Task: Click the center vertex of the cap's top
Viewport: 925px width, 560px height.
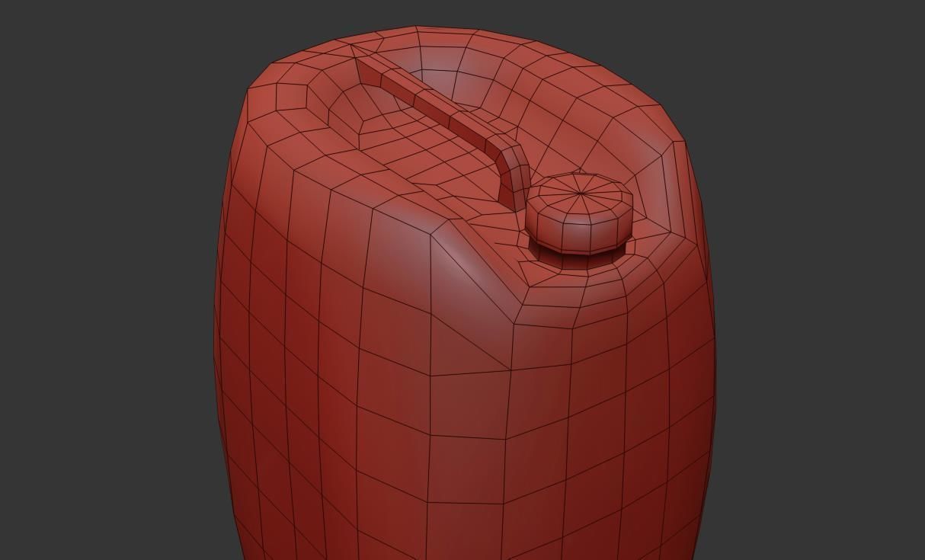Action: (x=581, y=194)
